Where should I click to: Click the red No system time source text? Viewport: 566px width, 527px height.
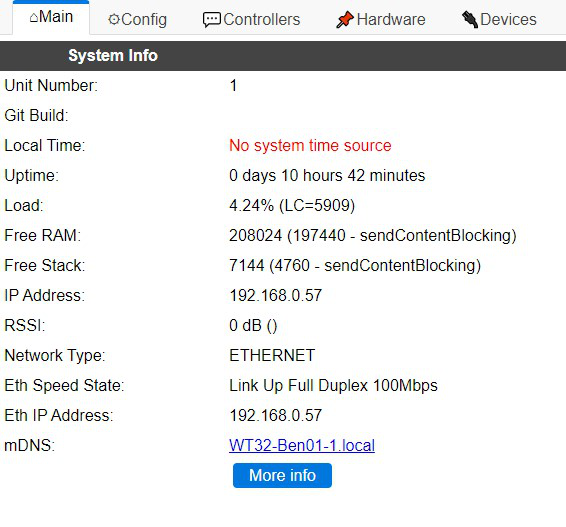click(x=310, y=145)
